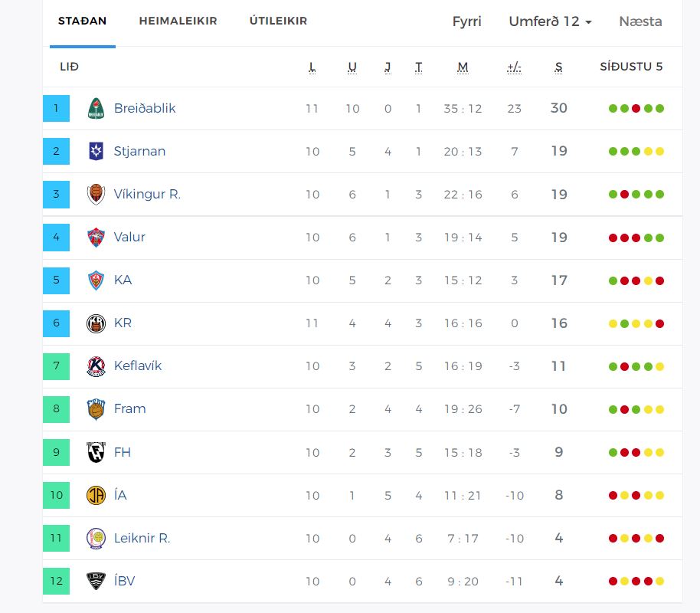Click the Fram club crest
The image size is (700, 613).
(x=96, y=409)
